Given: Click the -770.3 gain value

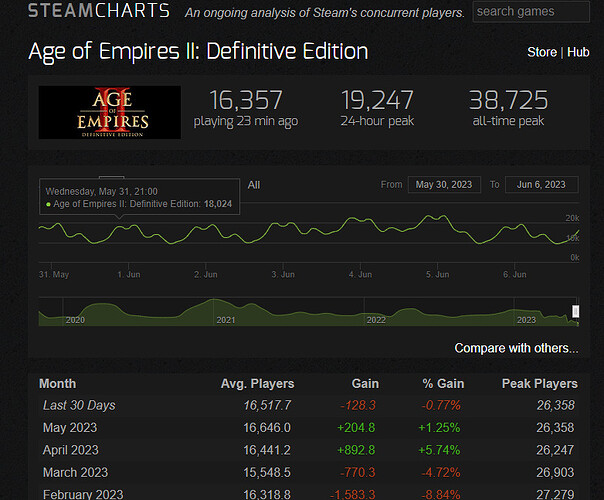Looking at the screenshot, I should (358, 472).
